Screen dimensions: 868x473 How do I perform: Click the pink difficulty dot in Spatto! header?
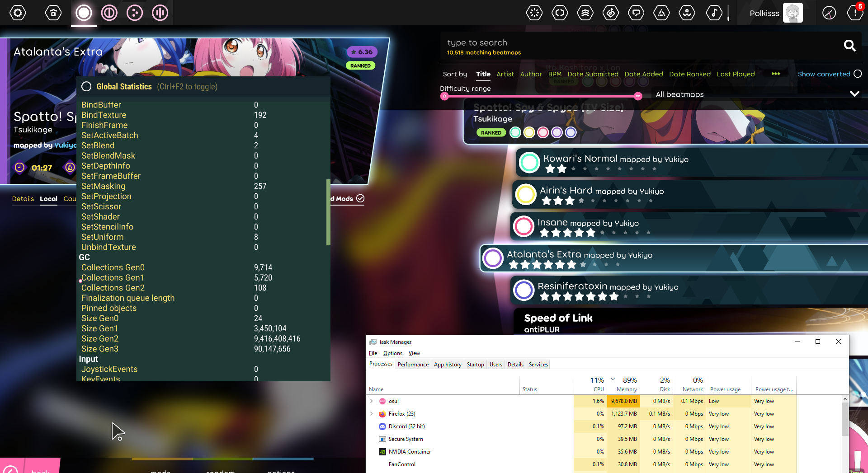tap(543, 132)
